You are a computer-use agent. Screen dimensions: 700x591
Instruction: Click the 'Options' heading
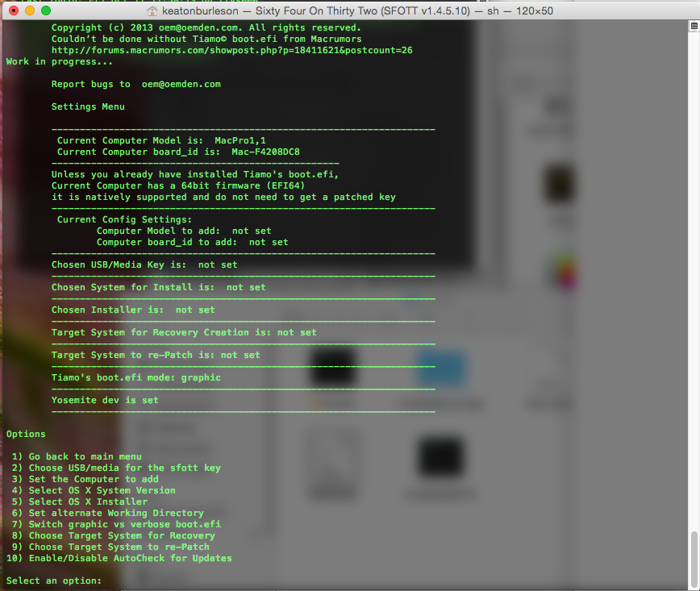[26, 434]
